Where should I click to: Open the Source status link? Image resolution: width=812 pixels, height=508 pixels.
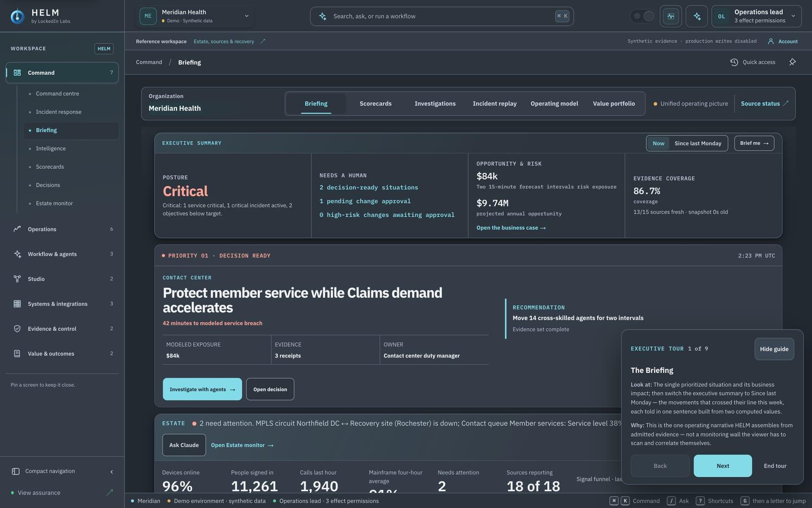pos(764,104)
